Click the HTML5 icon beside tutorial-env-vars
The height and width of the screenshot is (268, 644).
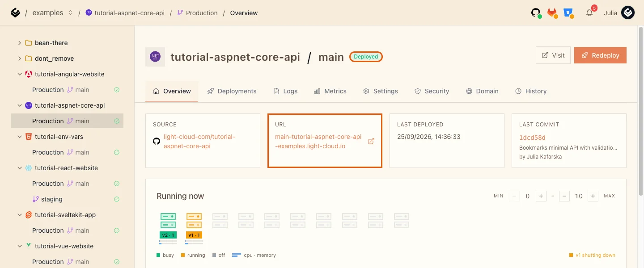coord(29,137)
